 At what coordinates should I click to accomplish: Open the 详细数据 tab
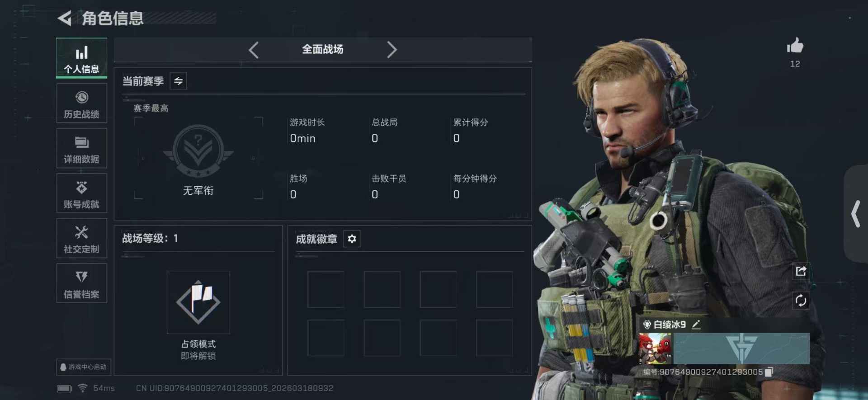click(x=82, y=148)
